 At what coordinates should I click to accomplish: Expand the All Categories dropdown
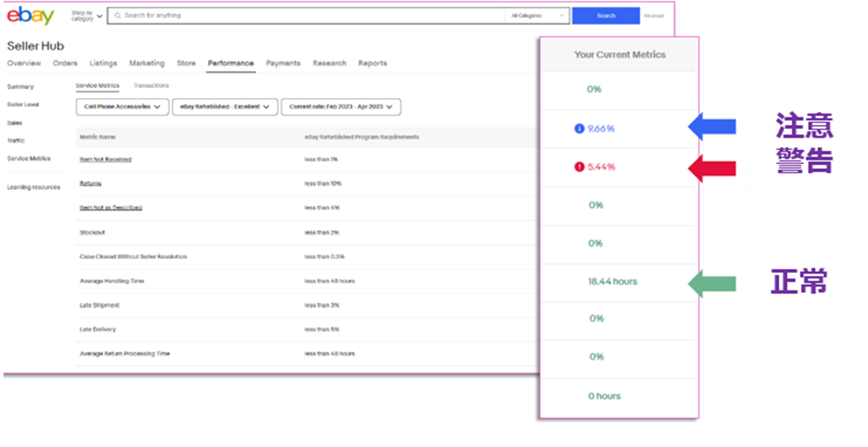coord(537,16)
